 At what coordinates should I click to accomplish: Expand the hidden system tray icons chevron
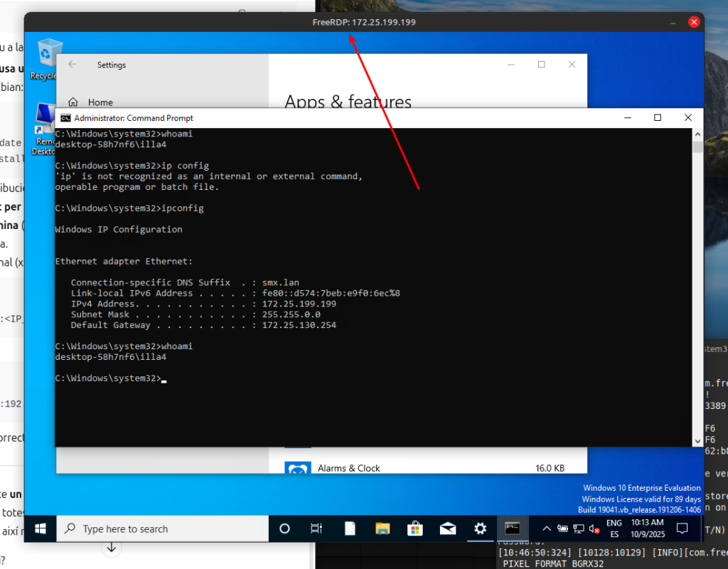tap(547, 528)
